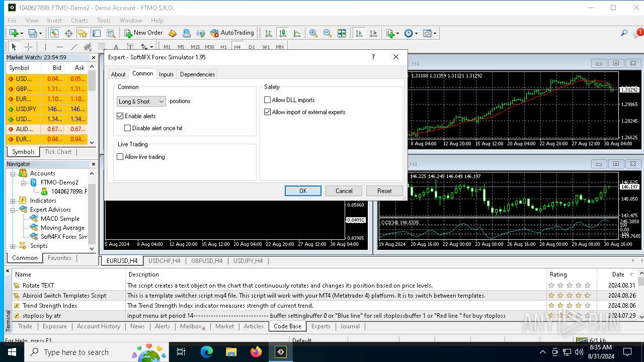Open Microsoft Edge from the taskbar
644x362 pixels.
[x=207, y=352]
